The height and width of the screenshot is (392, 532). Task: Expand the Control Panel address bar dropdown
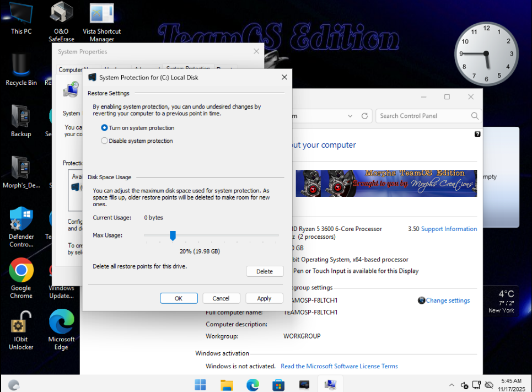click(350, 116)
